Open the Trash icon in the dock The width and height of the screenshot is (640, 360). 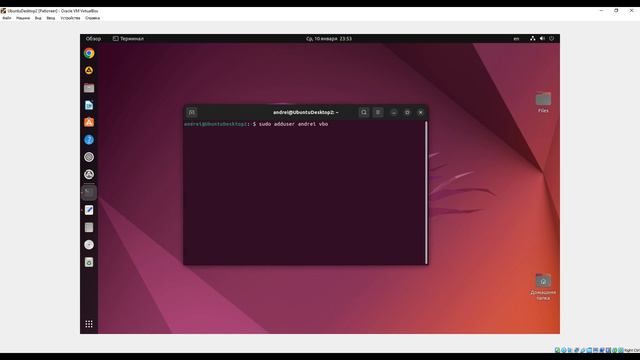89,262
